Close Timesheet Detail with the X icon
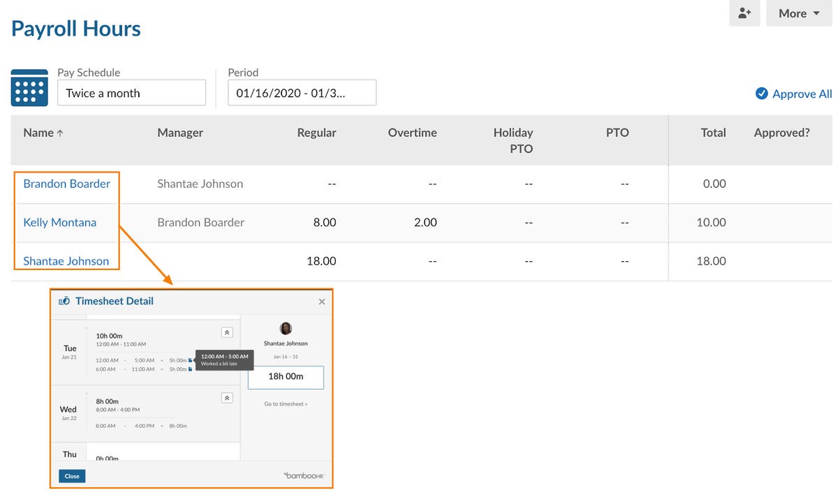This screenshot has height=504, width=838. 322,302
